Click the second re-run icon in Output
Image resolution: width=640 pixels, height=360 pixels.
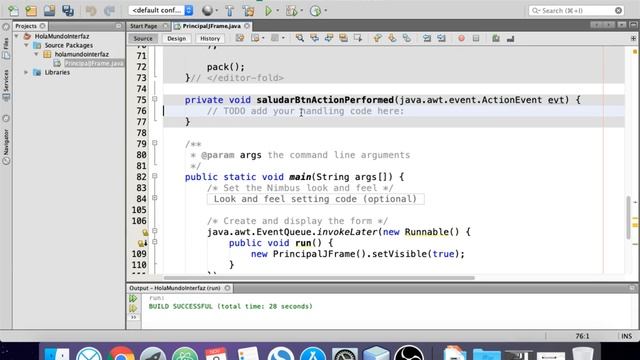click(133, 308)
